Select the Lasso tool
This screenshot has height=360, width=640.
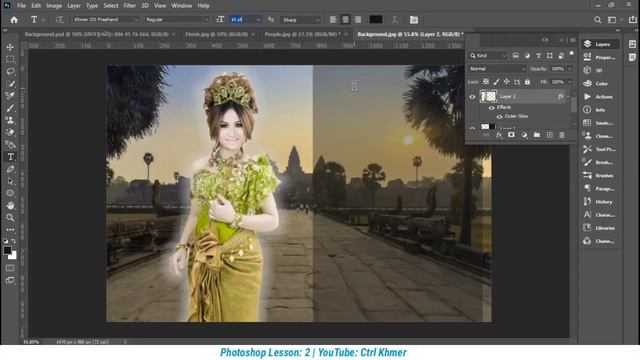click(x=10, y=71)
